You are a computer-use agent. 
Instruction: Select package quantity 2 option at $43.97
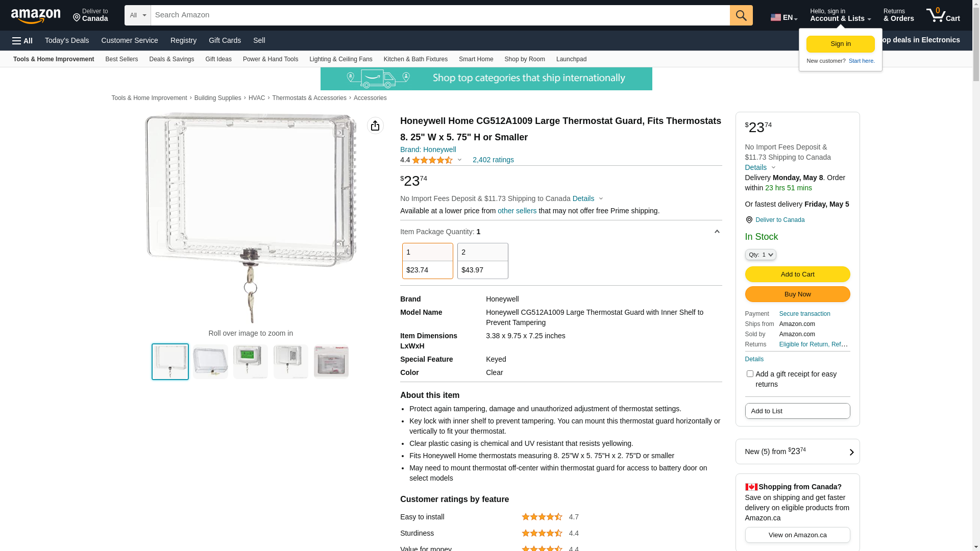click(482, 261)
